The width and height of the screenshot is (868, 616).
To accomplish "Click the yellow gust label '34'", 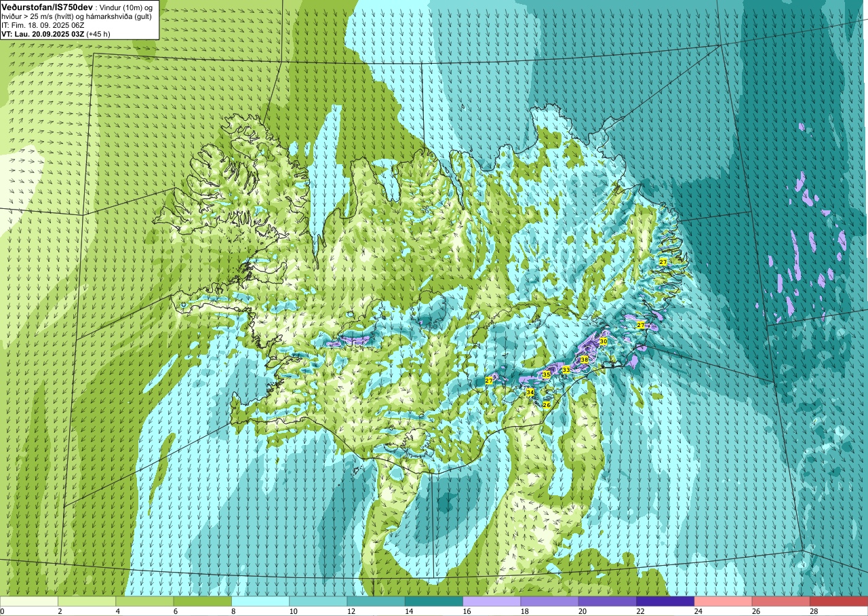I will (x=530, y=392).
